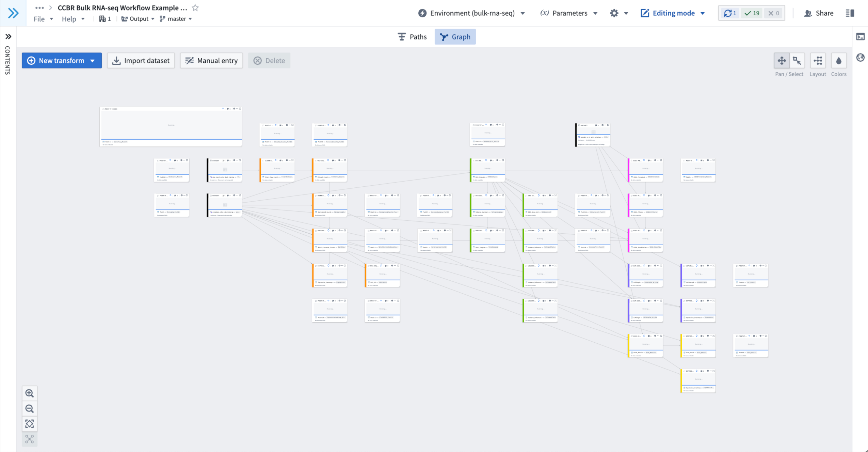Viewport: 868px width, 452px height.
Task: Click the green-bordered DEG Analysis node
Action: click(x=487, y=170)
